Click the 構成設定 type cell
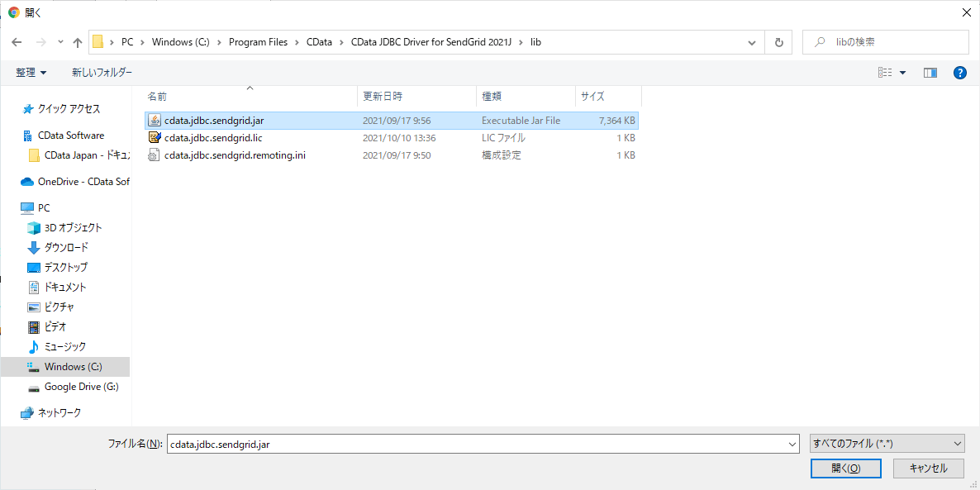Image resolution: width=980 pixels, height=490 pixels. (502, 155)
